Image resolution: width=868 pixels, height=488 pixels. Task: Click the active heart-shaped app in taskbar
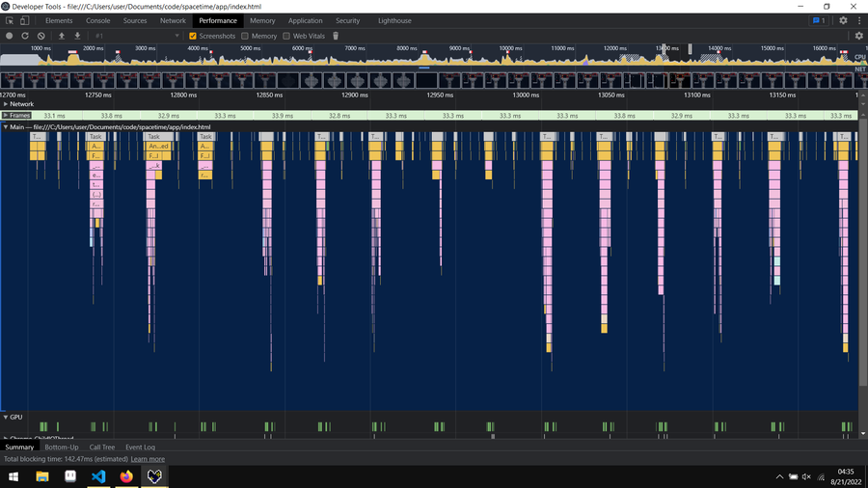pos(154,476)
